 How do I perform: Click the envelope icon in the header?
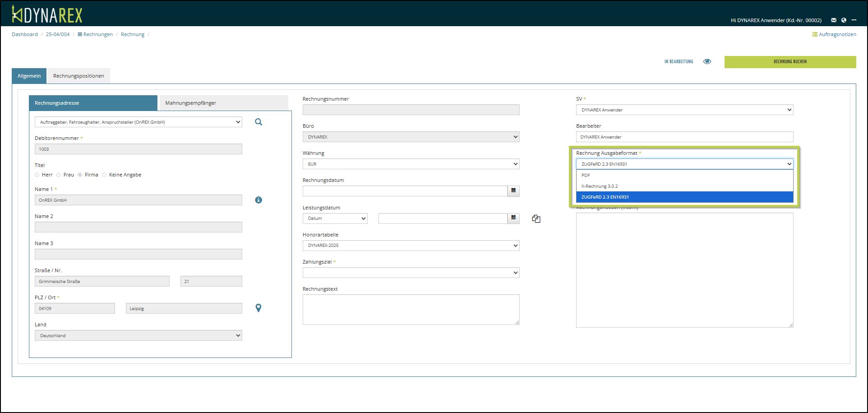click(834, 20)
